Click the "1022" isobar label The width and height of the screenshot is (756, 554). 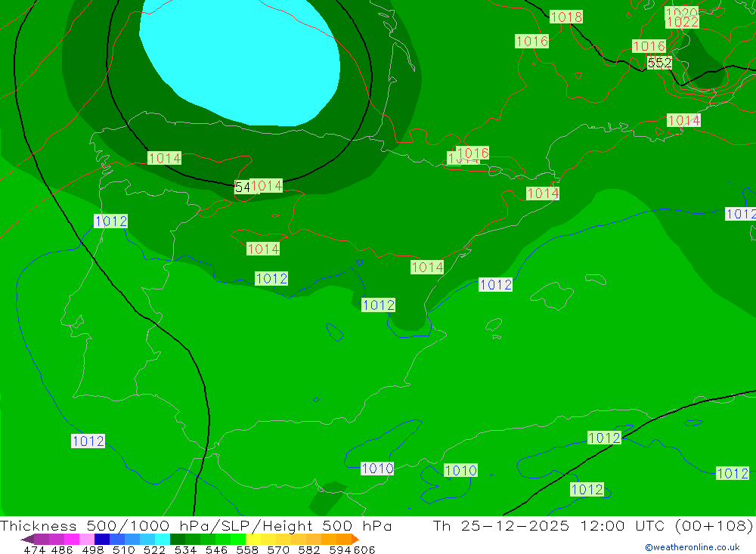pos(682,22)
